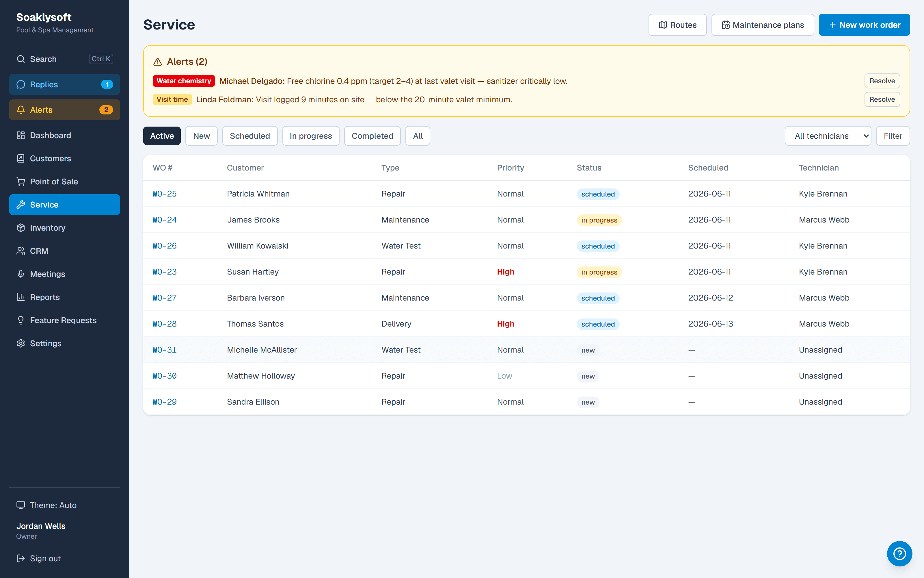Click the warning triangle icon beside Alerts (2)
The width and height of the screenshot is (924, 578).
(158, 62)
